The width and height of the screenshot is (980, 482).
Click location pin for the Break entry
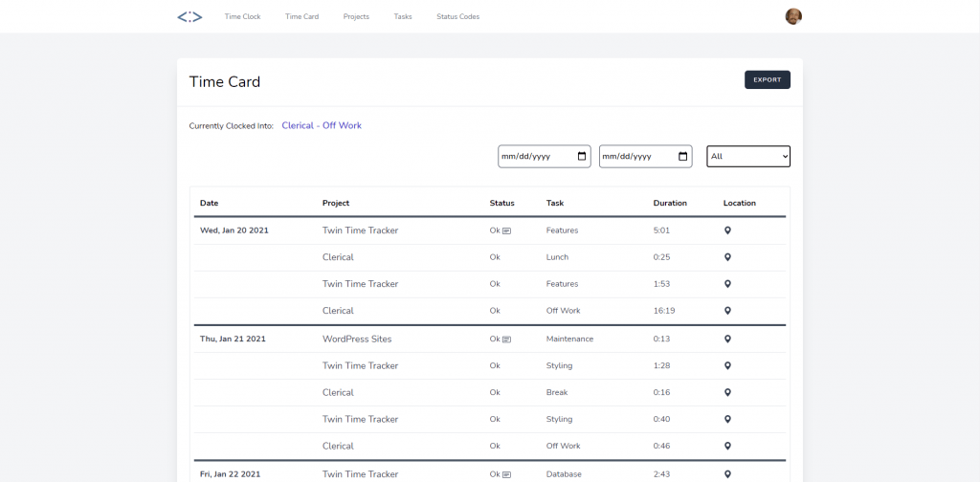727,393
